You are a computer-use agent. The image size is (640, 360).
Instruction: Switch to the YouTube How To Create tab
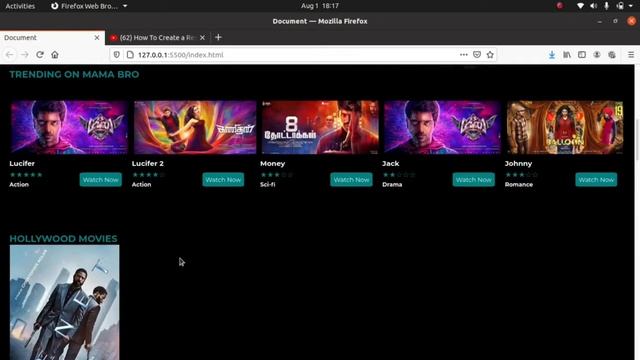(x=158, y=38)
